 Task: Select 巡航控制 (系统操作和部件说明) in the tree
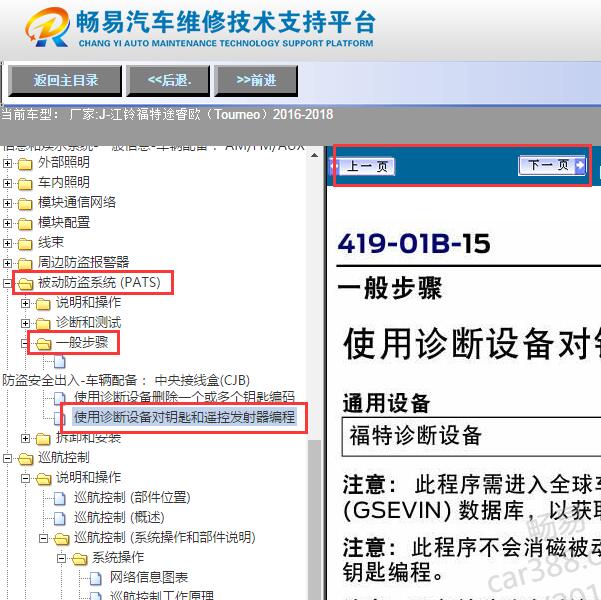(x=165, y=537)
